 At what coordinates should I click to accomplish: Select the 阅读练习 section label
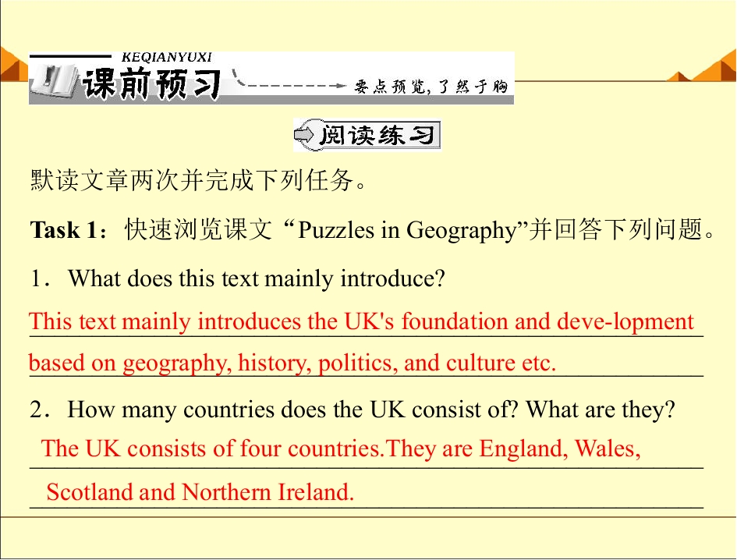[x=367, y=136]
